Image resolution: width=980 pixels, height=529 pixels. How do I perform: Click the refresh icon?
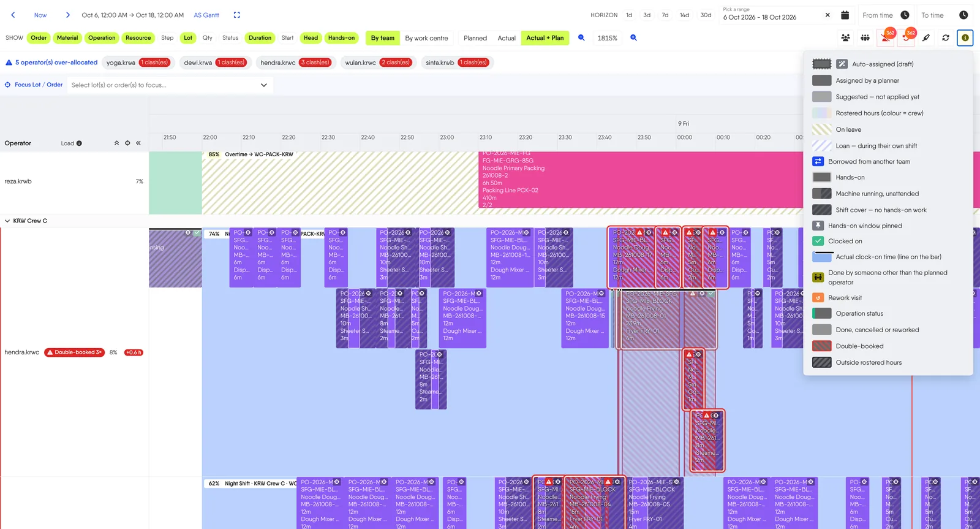point(946,38)
